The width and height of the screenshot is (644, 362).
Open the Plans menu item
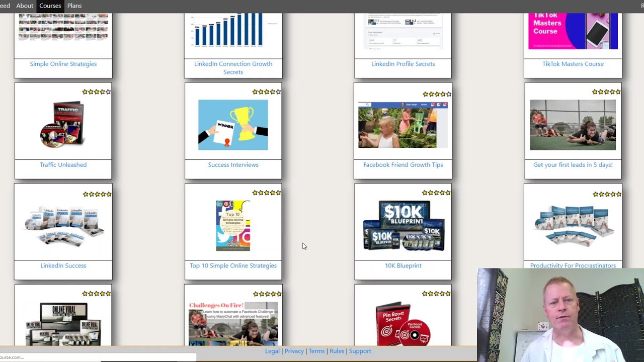[x=74, y=6]
